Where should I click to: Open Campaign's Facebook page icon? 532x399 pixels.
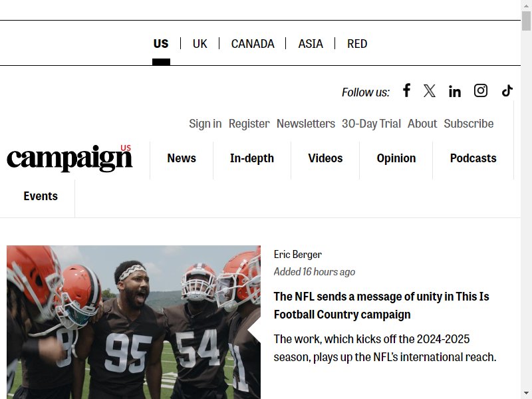pyautogui.click(x=406, y=90)
